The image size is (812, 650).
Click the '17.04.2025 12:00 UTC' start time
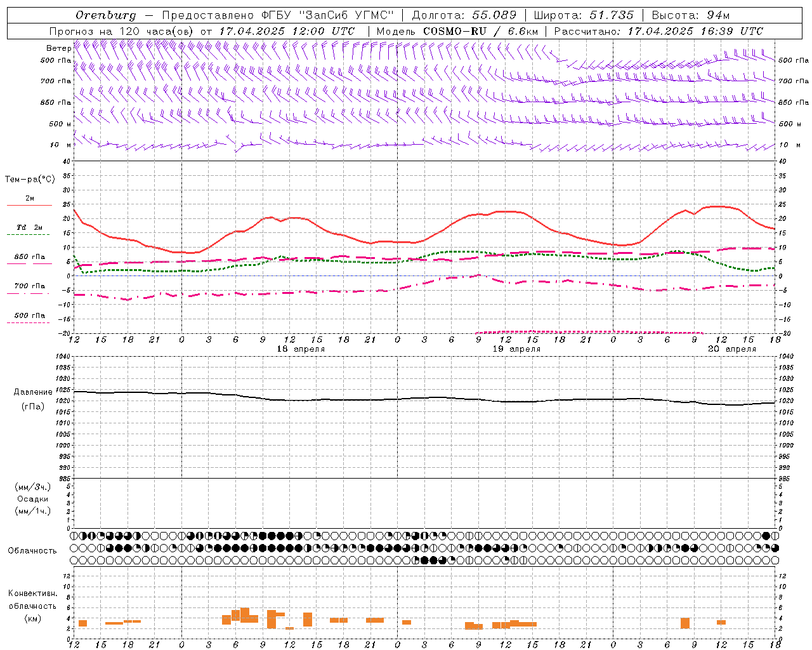pos(287,31)
